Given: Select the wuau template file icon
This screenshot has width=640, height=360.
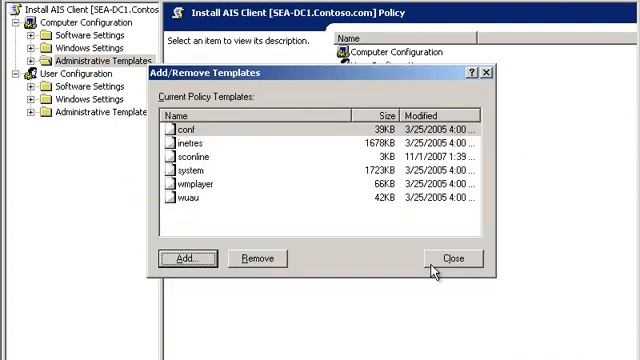Looking at the screenshot, I should [x=170, y=197].
